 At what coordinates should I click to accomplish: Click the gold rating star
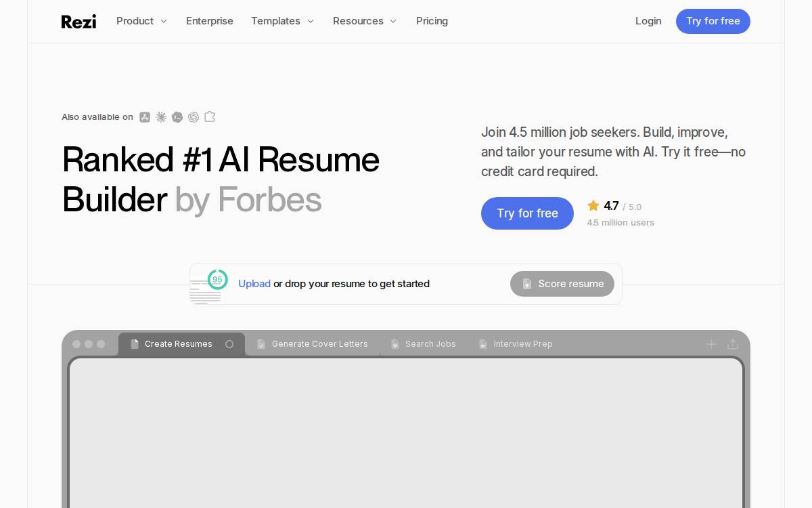pyautogui.click(x=593, y=205)
